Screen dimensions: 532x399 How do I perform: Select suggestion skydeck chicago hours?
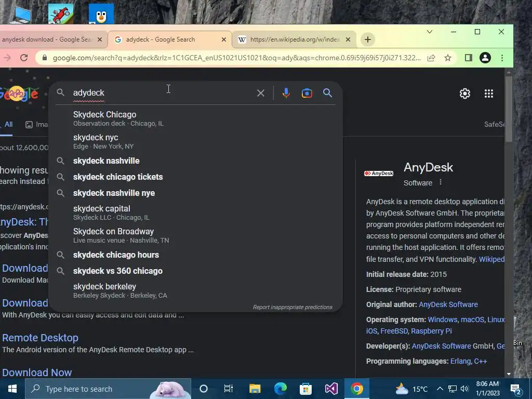pyautogui.click(x=195, y=255)
